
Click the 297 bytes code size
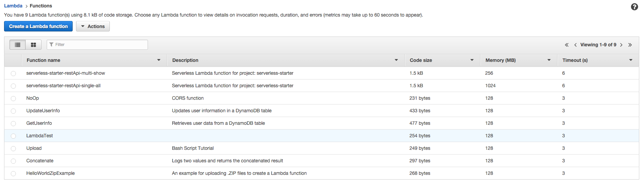[420, 161]
